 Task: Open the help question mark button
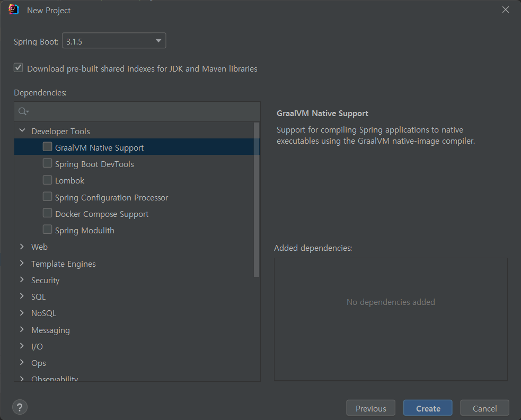20,407
